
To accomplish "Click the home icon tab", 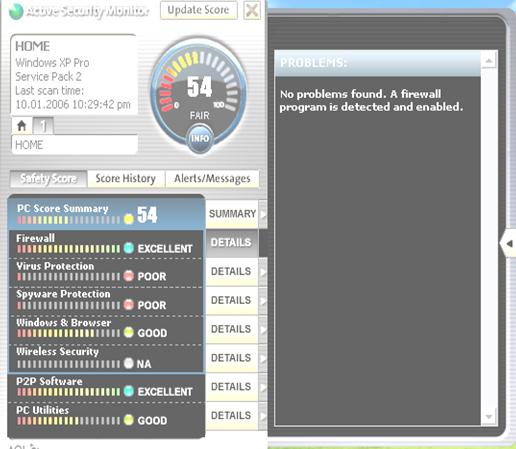I will point(22,126).
